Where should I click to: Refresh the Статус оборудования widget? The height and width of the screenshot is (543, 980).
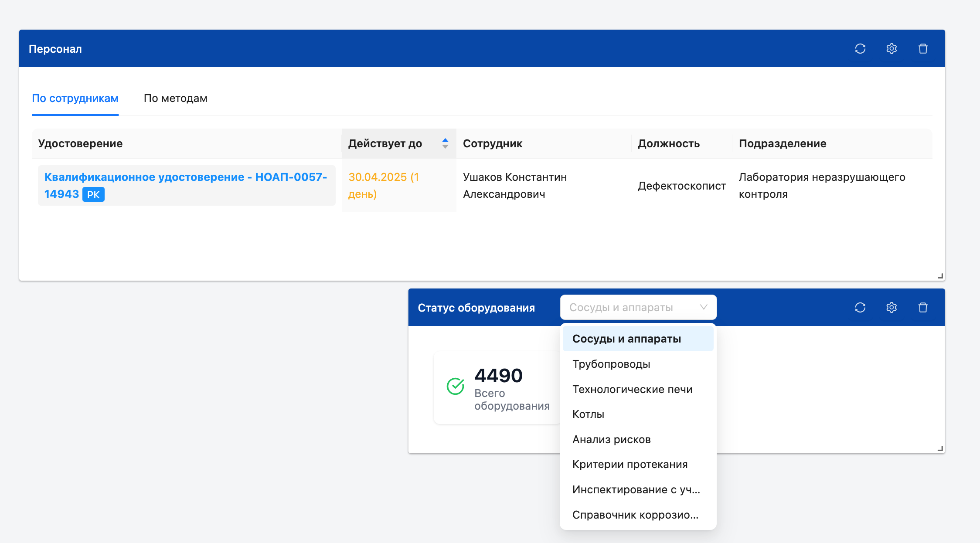[860, 307]
